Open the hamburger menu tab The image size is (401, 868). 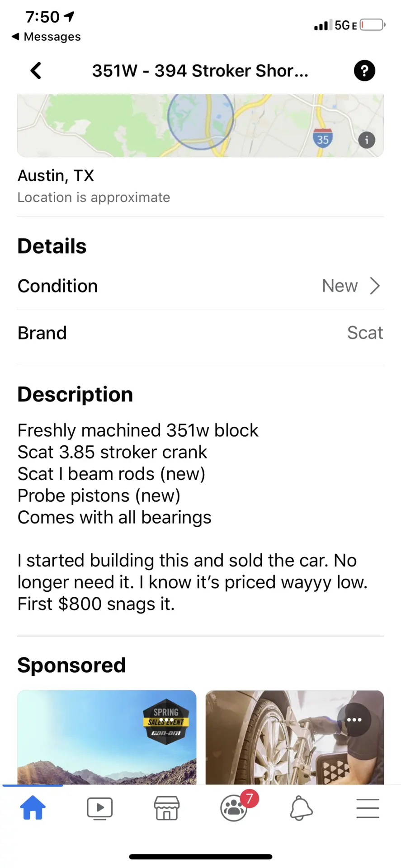[368, 808]
